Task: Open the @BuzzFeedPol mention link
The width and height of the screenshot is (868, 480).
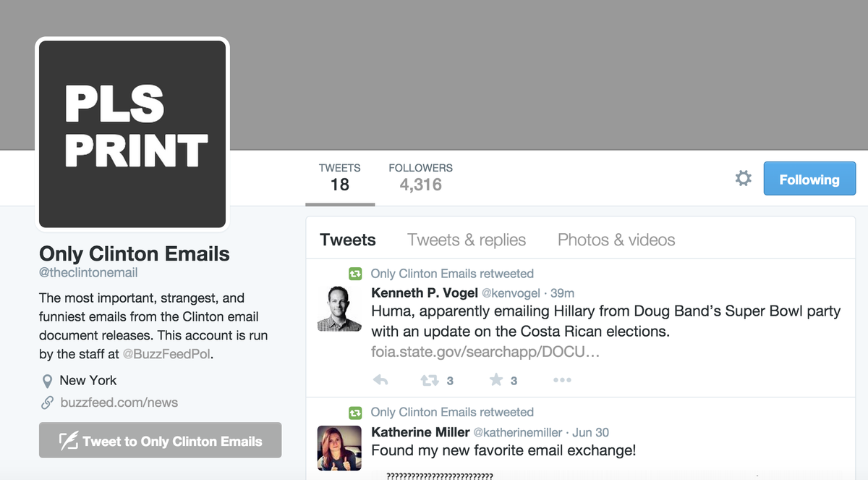Action: 168,355
